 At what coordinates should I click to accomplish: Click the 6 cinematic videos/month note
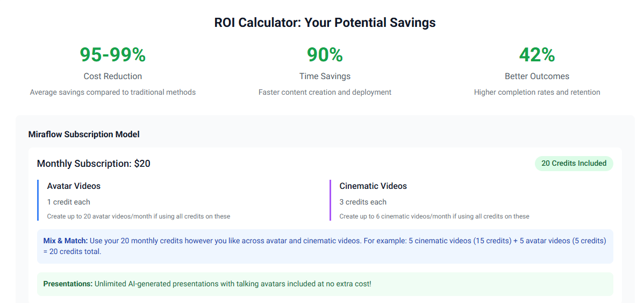pyautogui.click(x=434, y=216)
